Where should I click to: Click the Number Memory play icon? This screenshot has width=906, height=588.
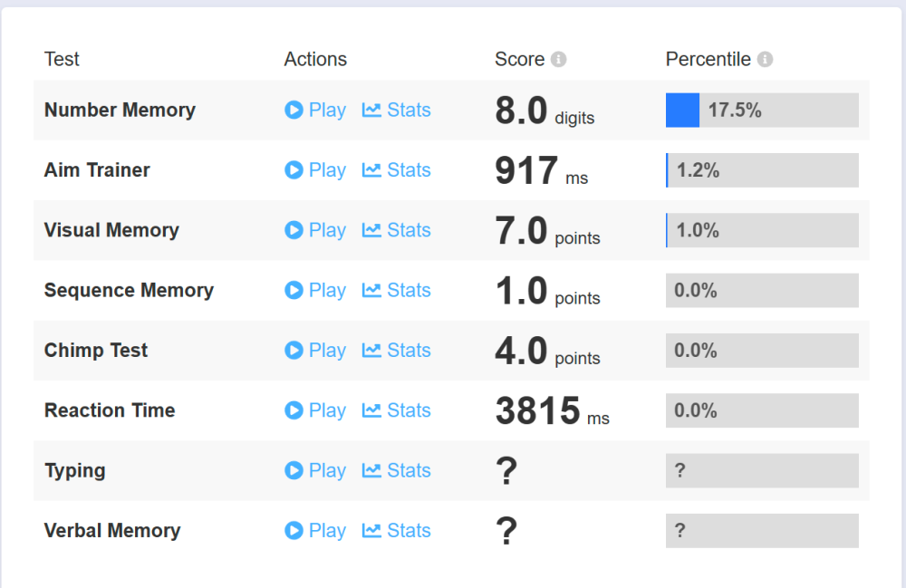click(294, 111)
